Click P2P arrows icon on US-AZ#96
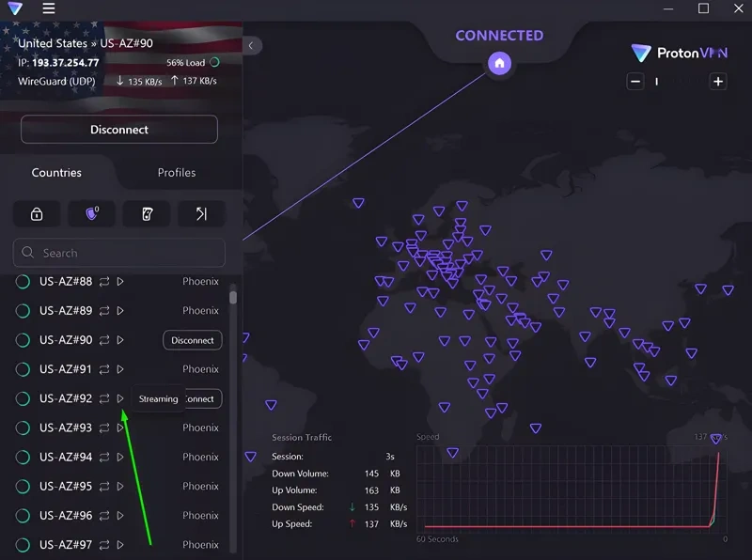Image resolution: width=752 pixels, height=560 pixels. coord(104,516)
